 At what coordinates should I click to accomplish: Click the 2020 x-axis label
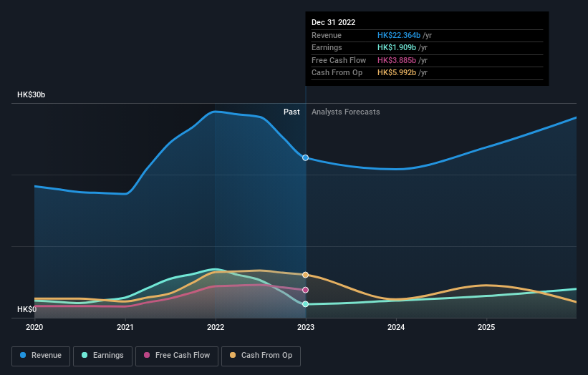point(34,328)
